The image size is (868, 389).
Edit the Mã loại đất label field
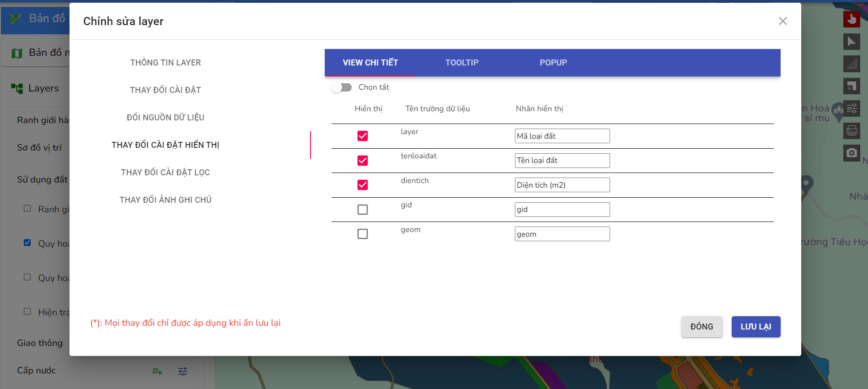(562, 136)
